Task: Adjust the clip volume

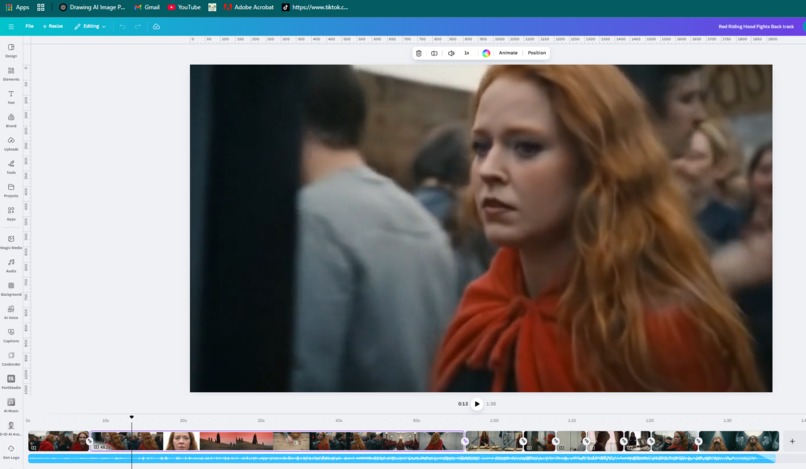Action: click(x=451, y=53)
